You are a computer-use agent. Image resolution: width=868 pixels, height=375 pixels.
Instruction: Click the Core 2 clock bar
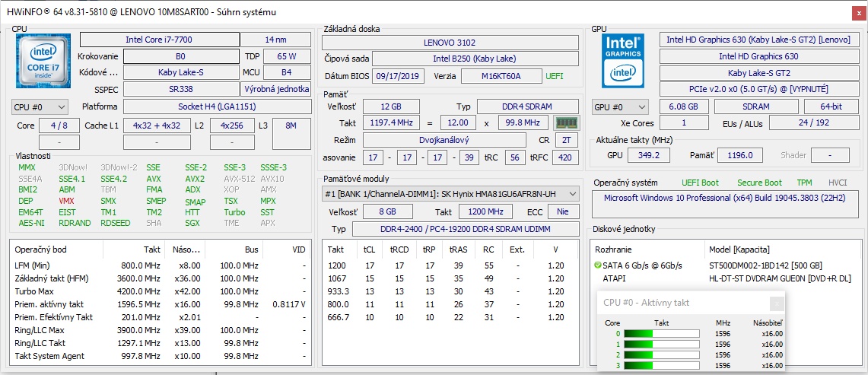tap(662, 354)
